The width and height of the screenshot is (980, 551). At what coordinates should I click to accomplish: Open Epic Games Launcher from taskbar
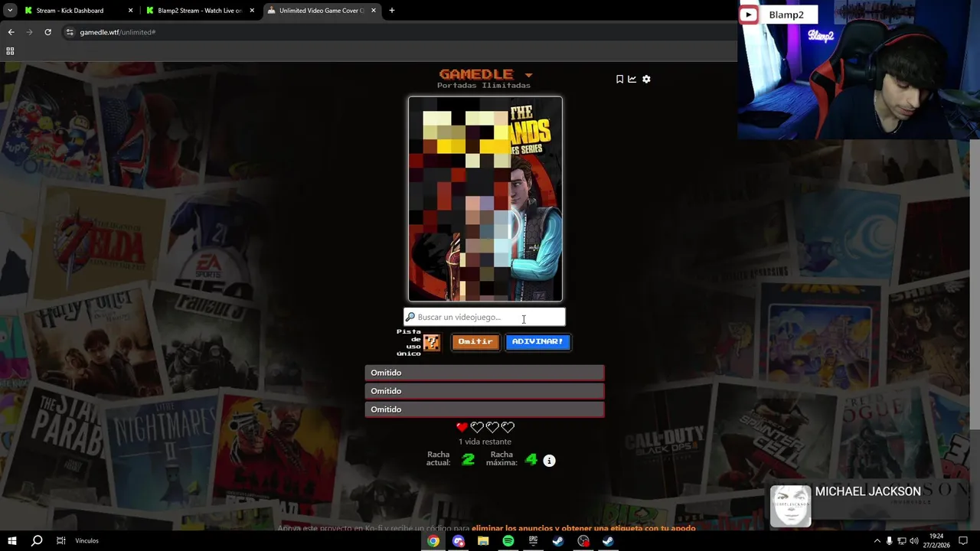[533, 541]
